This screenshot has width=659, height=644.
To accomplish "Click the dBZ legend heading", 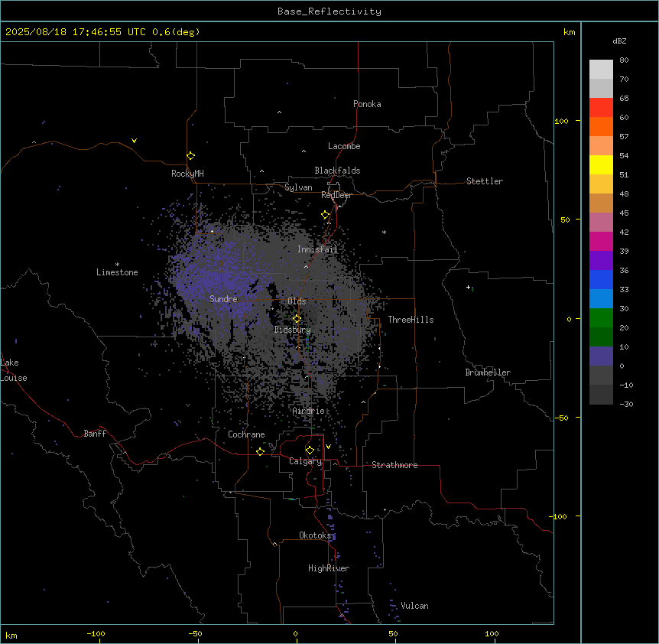I will pyautogui.click(x=619, y=41).
